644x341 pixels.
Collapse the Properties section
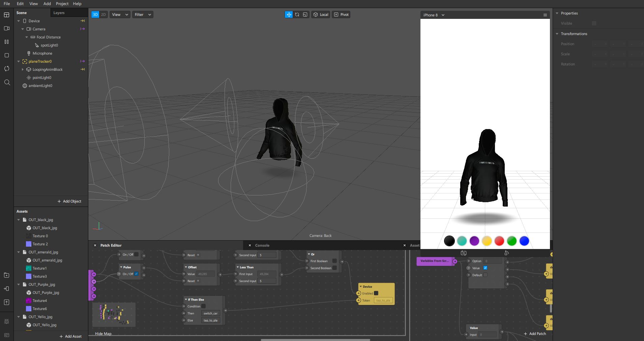point(557,13)
